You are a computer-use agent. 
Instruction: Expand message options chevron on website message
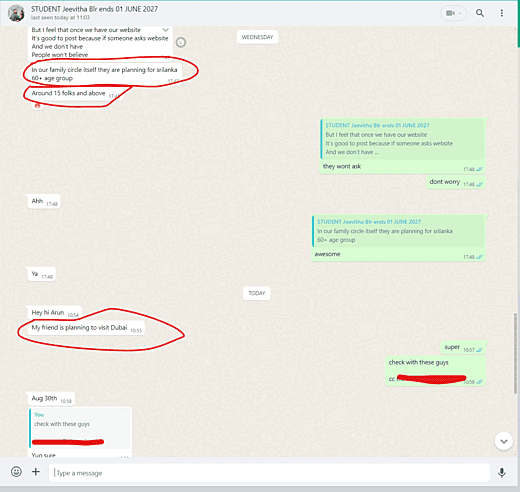point(165,30)
